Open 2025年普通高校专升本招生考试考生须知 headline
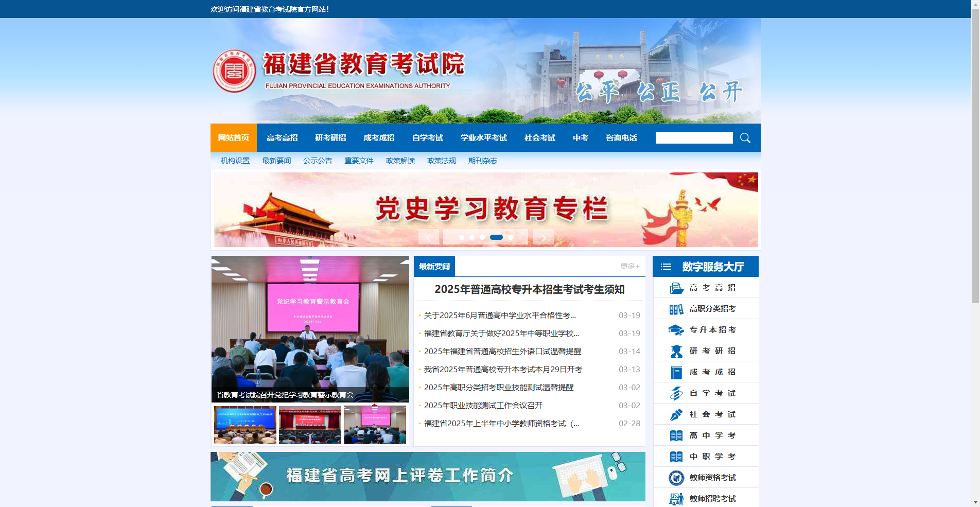The width and height of the screenshot is (980, 507). 529,289
